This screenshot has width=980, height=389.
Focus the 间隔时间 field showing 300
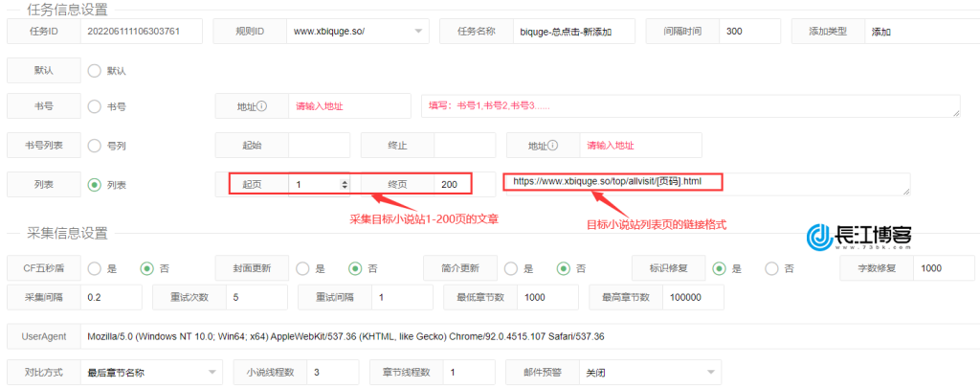click(x=750, y=32)
